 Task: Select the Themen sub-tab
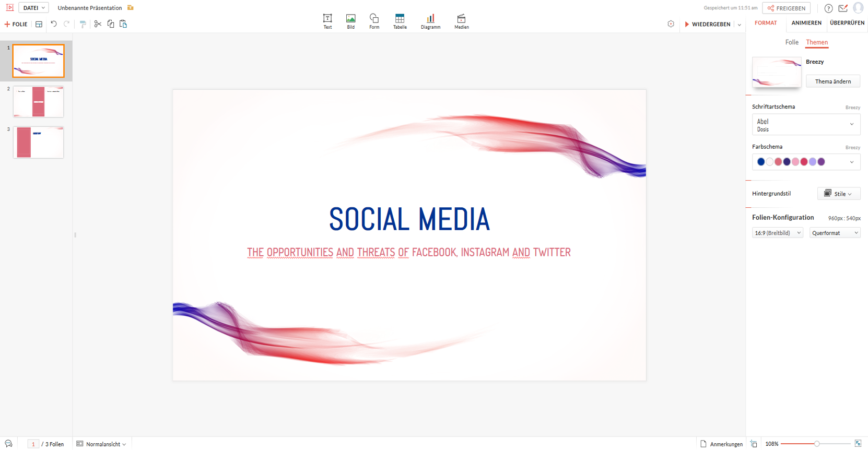pos(817,42)
